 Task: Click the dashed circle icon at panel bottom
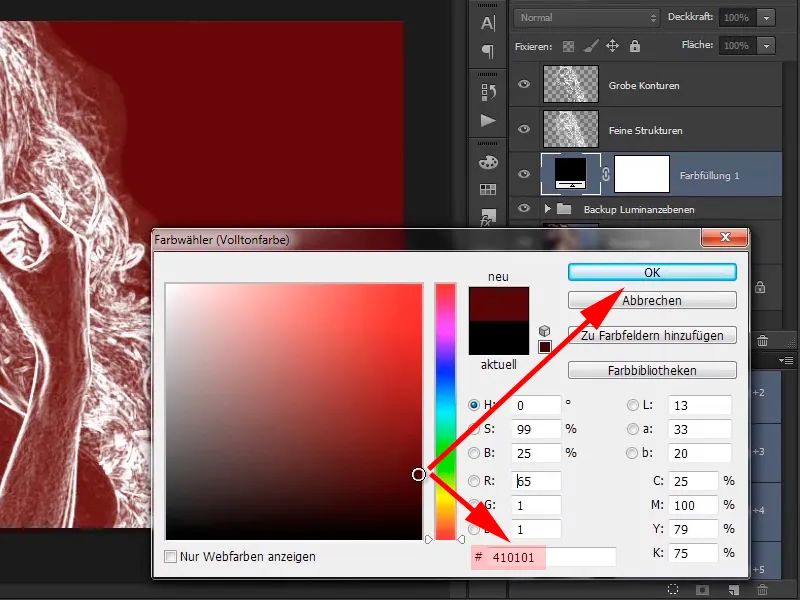coord(673,590)
